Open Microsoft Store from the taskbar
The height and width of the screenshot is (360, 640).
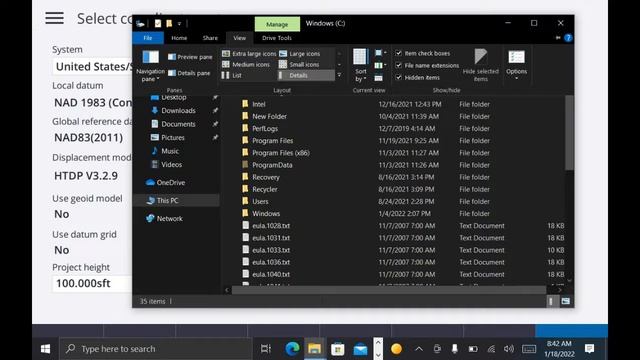coord(337,349)
